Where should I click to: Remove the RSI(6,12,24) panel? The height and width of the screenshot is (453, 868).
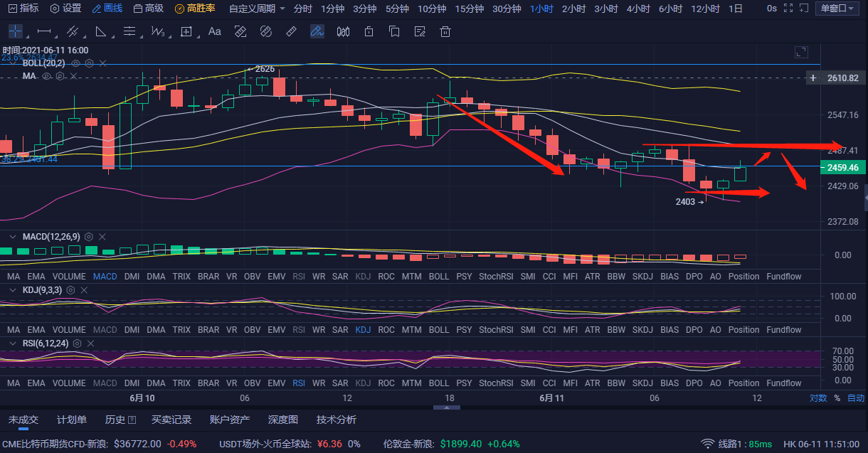coord(90,343)
